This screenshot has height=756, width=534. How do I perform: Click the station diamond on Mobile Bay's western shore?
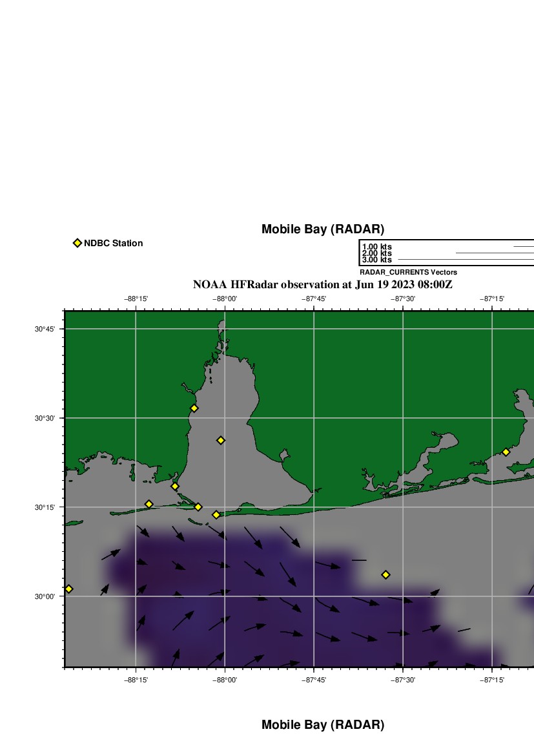click(194, 408)
